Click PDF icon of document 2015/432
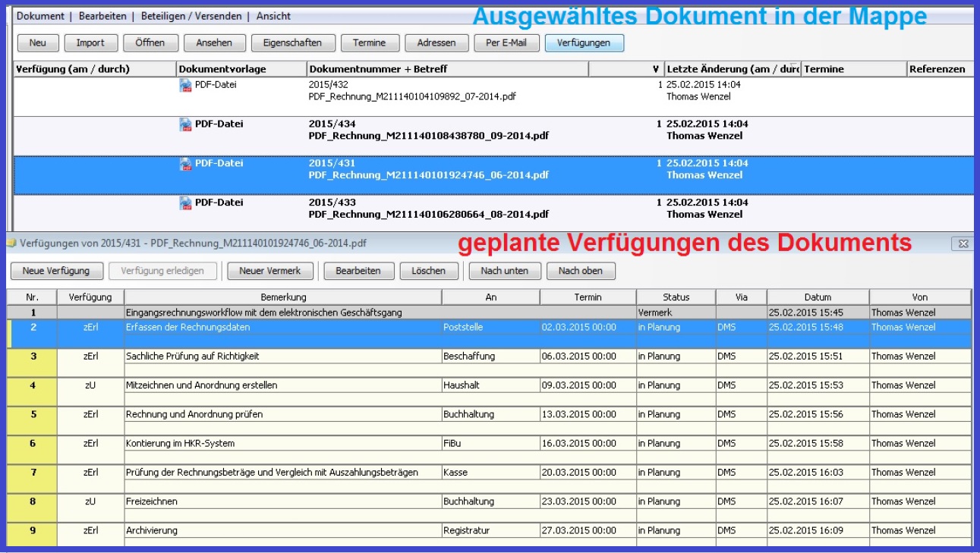 click(185, 86)
